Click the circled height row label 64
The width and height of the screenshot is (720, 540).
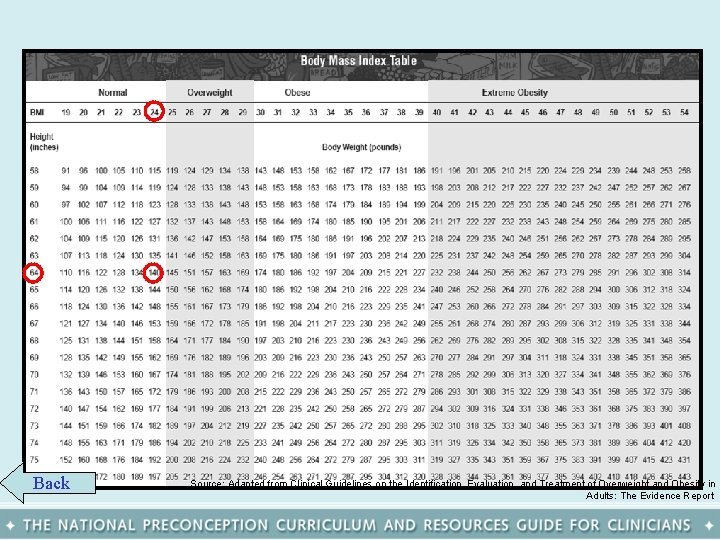(34, 272)
